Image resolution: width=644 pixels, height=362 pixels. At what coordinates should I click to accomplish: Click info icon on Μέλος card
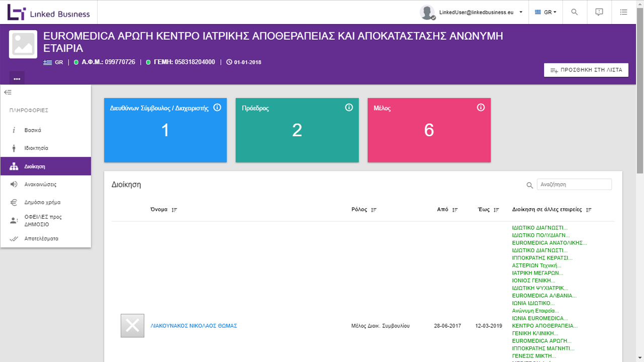[481, 108]
